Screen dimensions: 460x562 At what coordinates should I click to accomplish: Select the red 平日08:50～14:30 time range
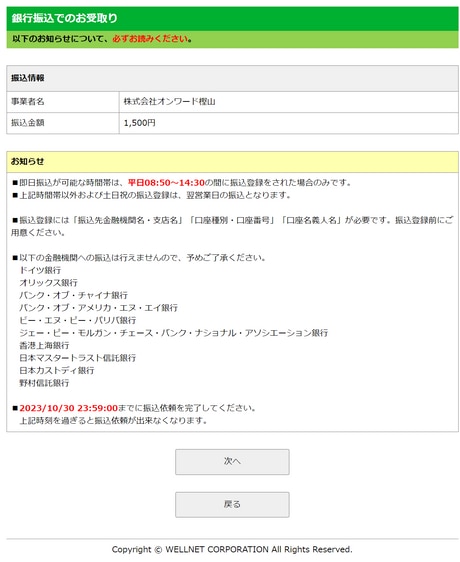pos(166,183)
